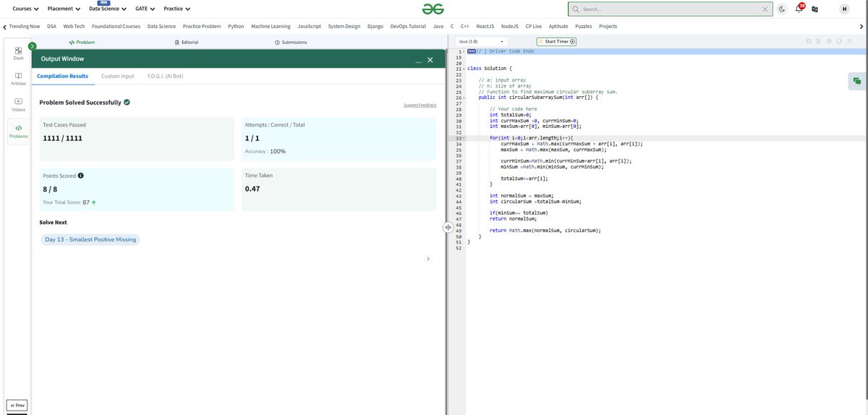The image size is (868, 415).
Task: Switch to the Editorial tab
Action: (x=187, y=42)
